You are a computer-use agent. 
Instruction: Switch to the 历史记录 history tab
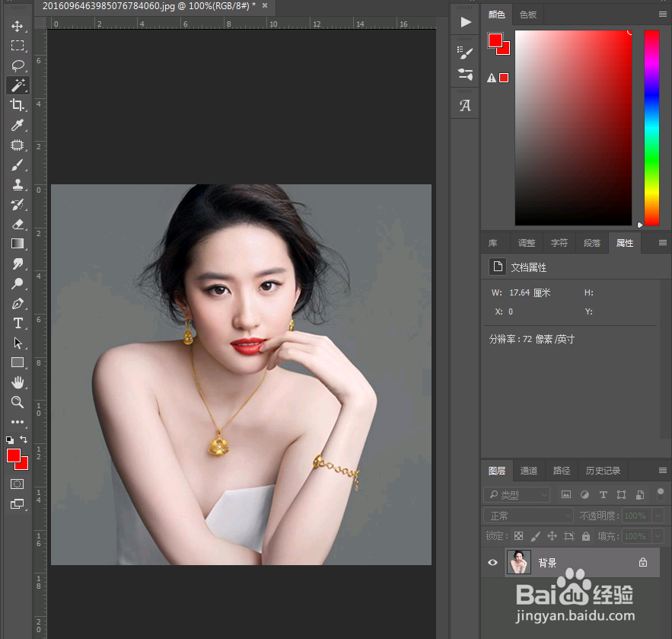(603, 471)
